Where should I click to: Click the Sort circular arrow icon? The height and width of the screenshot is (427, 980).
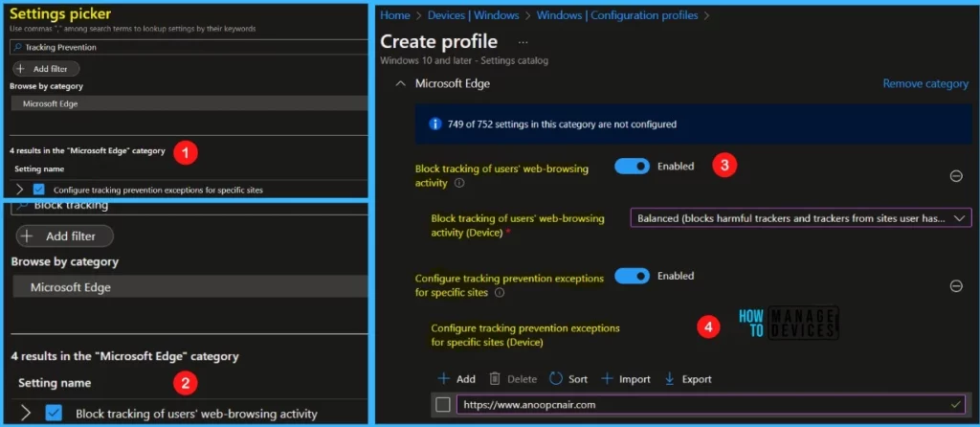pos(556,378)
